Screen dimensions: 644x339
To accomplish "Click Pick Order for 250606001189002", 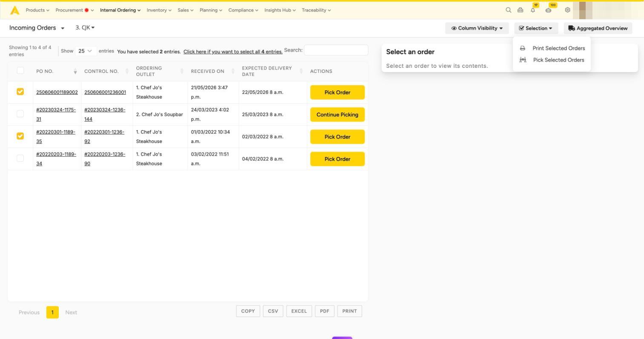I will click(337, 93).
